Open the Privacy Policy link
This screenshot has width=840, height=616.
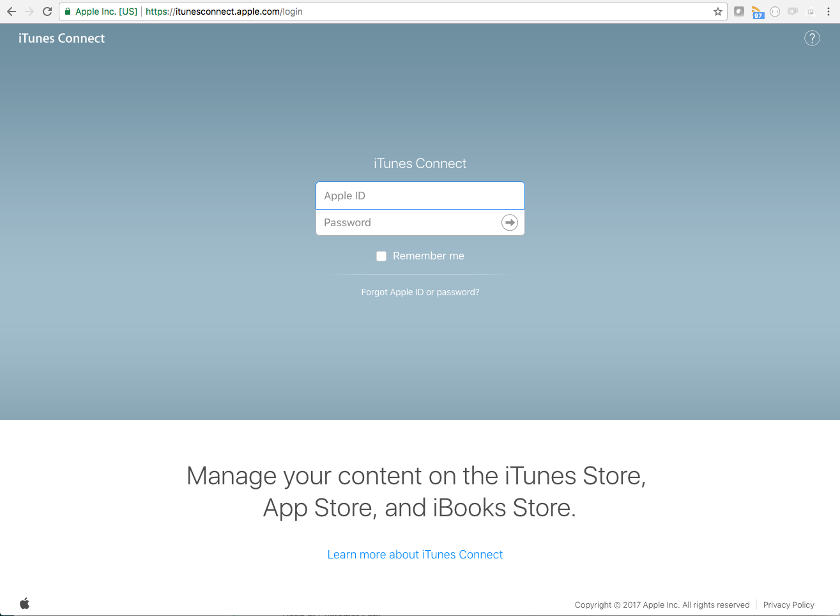tap(788, 604)
